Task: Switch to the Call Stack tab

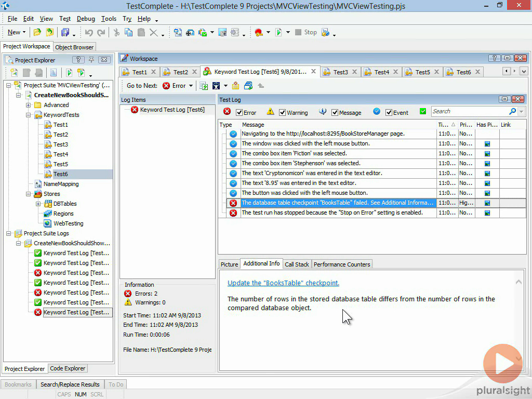Action: (297, 264)
